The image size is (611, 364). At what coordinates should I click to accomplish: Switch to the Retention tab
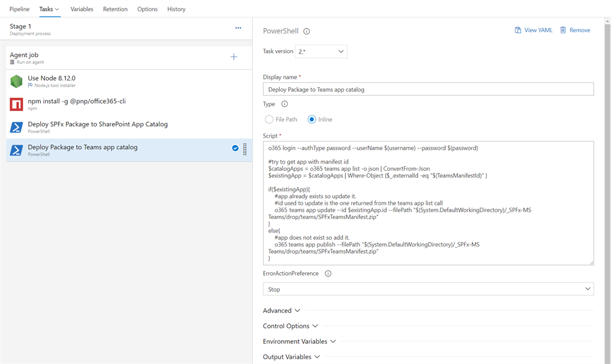(115, 9)
